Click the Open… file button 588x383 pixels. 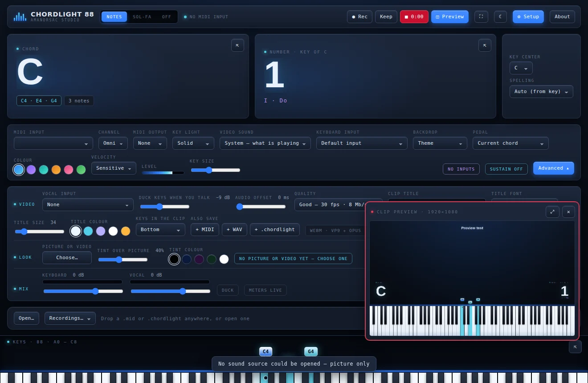[26, 318]
